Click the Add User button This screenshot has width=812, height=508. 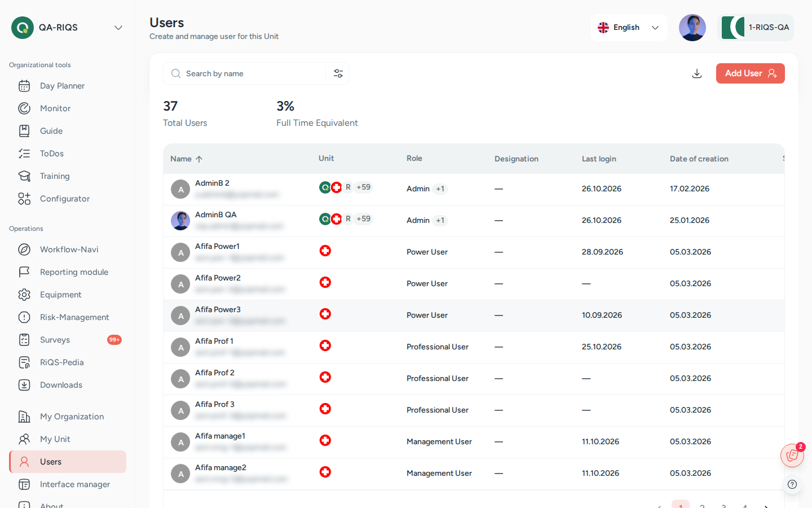tap(751, 73)
